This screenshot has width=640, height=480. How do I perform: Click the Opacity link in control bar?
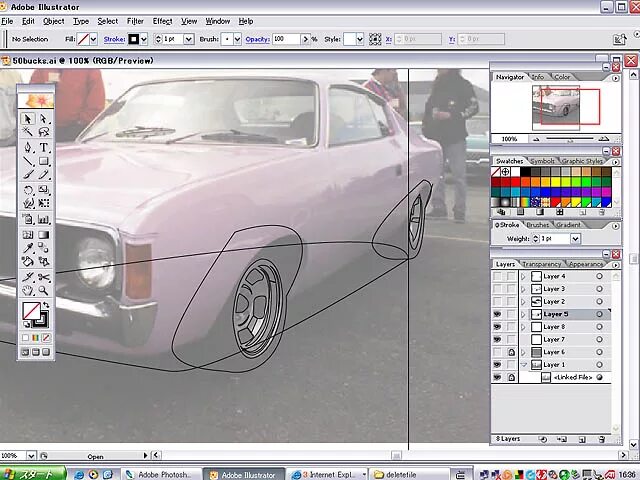[x=257, y=39]
